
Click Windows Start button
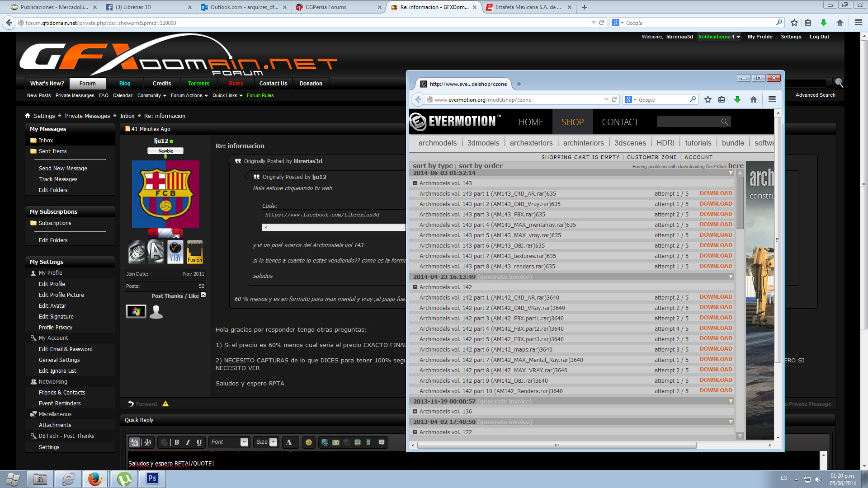click(x=13, y=479)
